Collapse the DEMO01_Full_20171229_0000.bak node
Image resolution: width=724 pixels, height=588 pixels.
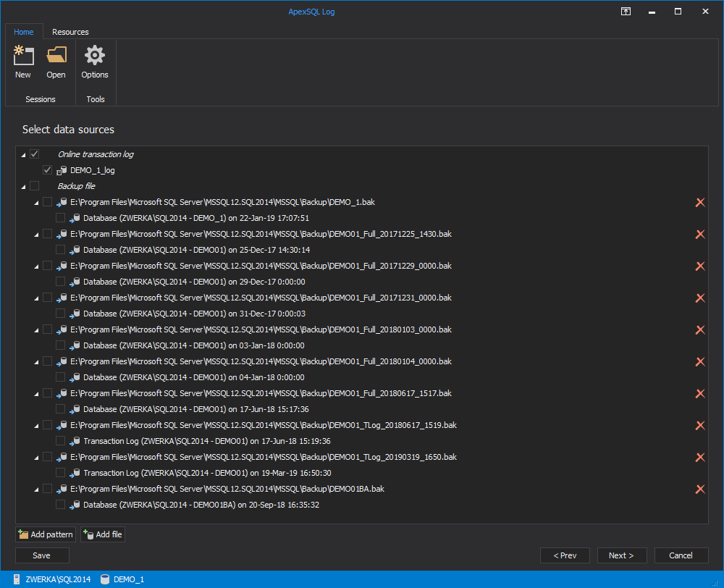36,267
